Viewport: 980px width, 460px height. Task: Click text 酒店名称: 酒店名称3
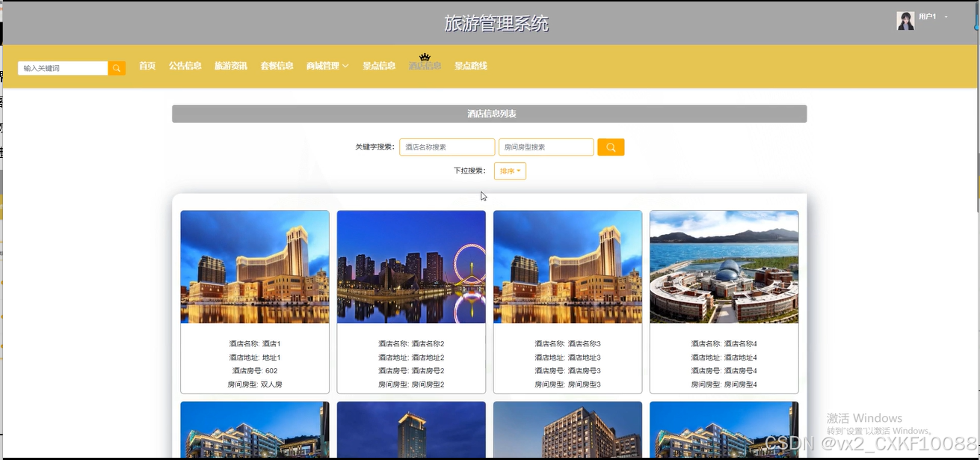(567, 344)
